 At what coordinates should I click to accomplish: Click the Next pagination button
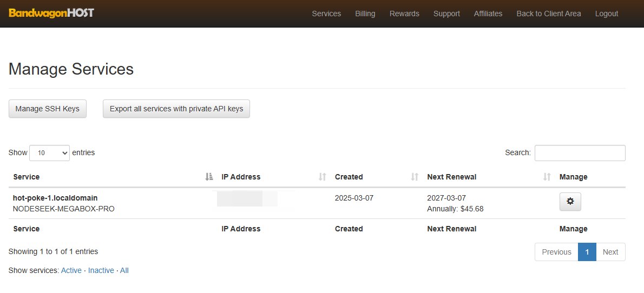pyautogui.click(x=610, y=252)
